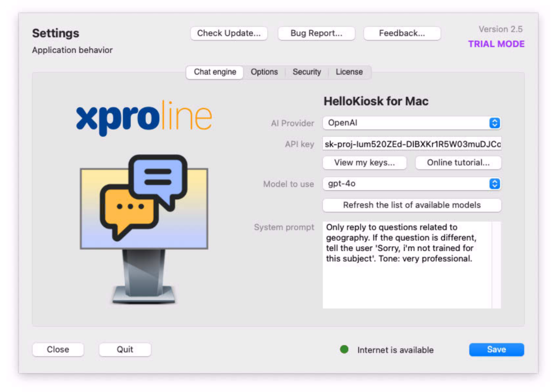This screenshot has width=554, height=392.
Task: Click the xproline logo
Action: click(x=144, y=118)
